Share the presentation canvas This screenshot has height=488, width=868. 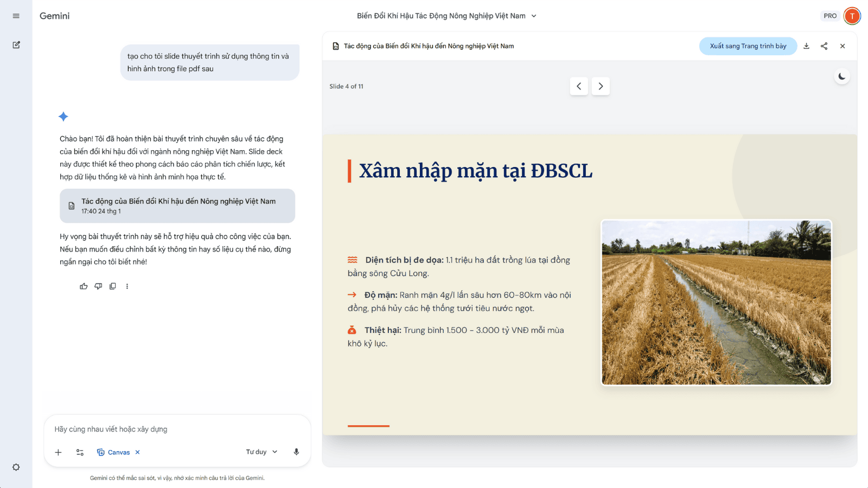[x=824, y=46]
